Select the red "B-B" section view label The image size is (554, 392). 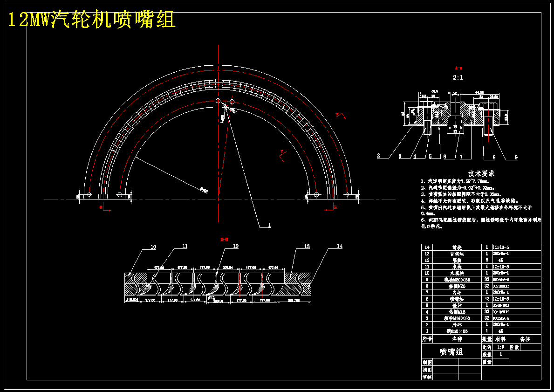click(x=225, y=239)
